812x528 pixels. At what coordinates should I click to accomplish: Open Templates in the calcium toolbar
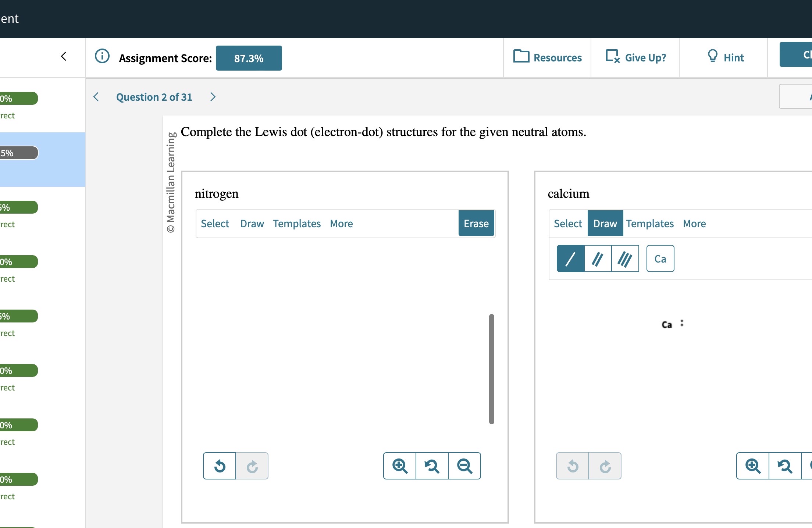[650, 224]
